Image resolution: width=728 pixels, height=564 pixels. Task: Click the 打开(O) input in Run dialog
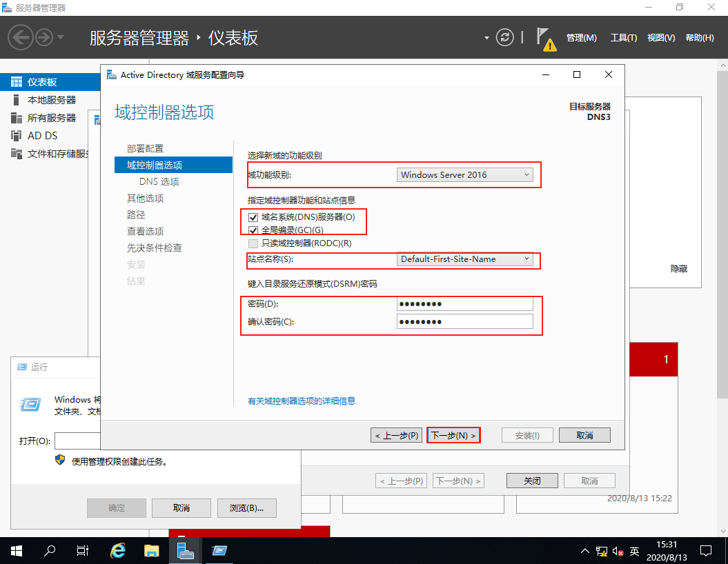[x=77, y=441]
